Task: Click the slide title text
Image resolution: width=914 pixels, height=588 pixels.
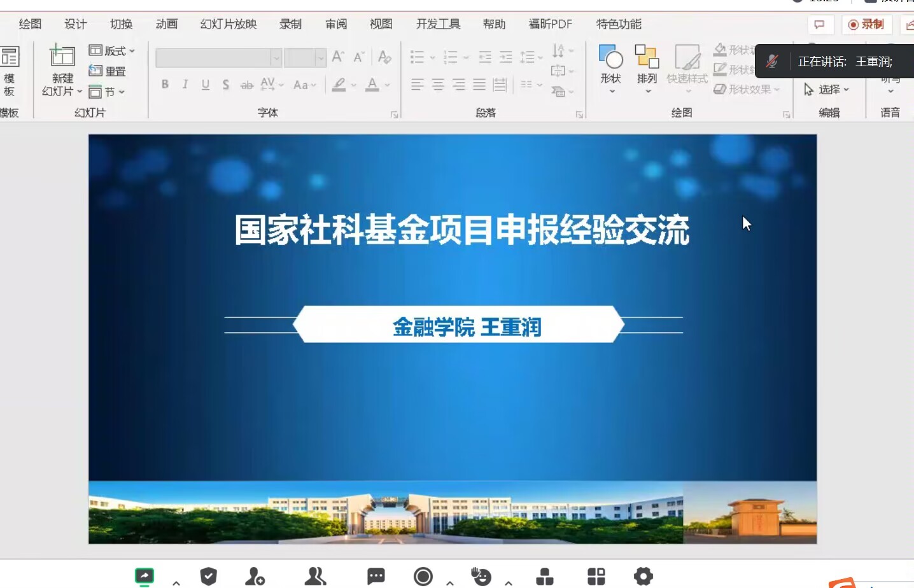Action: [462, 230]
